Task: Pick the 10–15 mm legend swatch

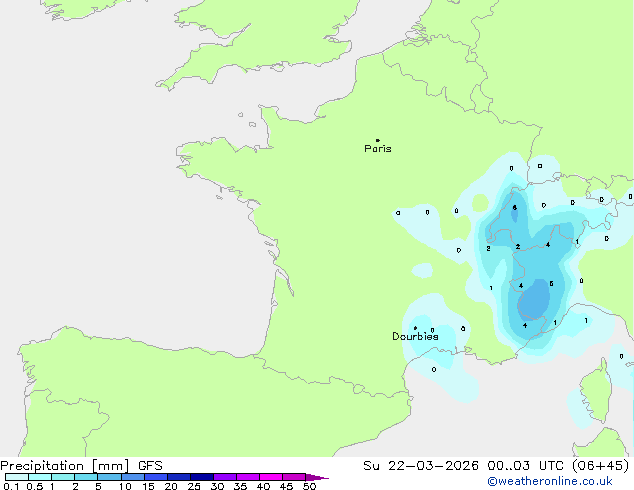Action: [x=133, y=477]
